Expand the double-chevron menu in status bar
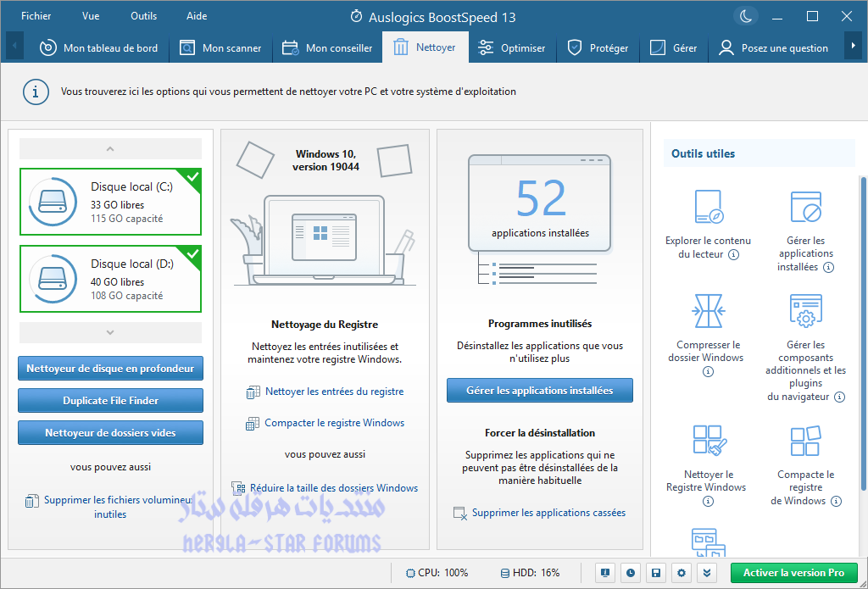This screenshot has width=868, height=589. click(707, 572)
